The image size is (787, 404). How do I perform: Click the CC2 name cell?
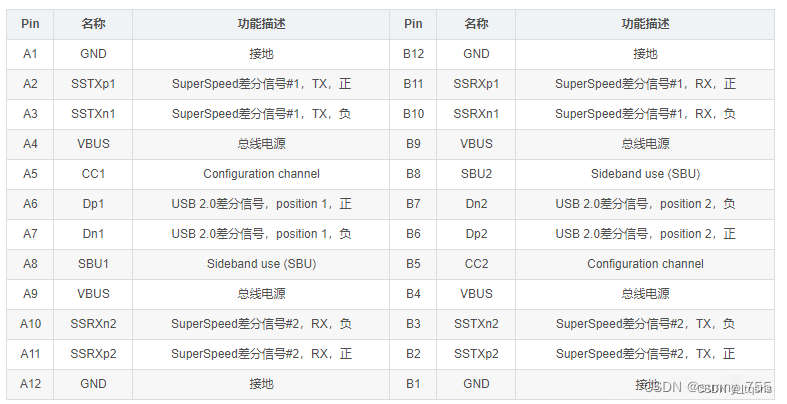click(x=476, y=264)
